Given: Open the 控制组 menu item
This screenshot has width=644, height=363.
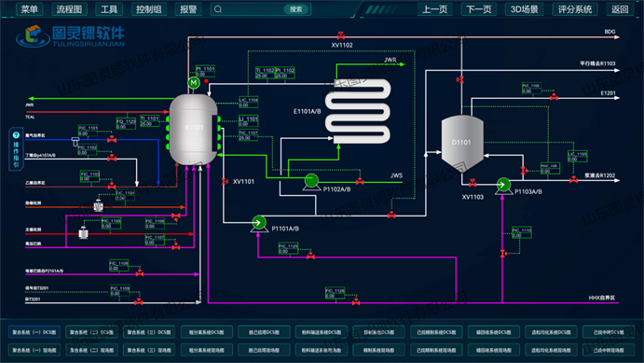Looking at the screenshot, I should 149,9.
